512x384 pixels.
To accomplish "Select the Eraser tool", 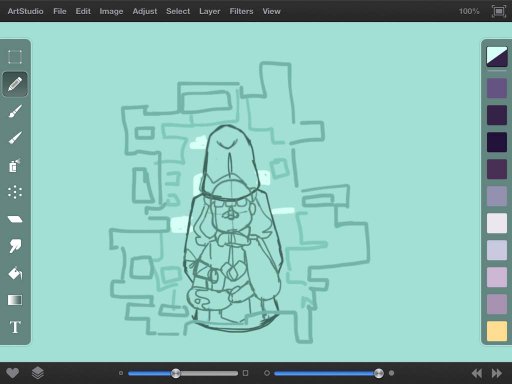I will [x=15, y=219].
